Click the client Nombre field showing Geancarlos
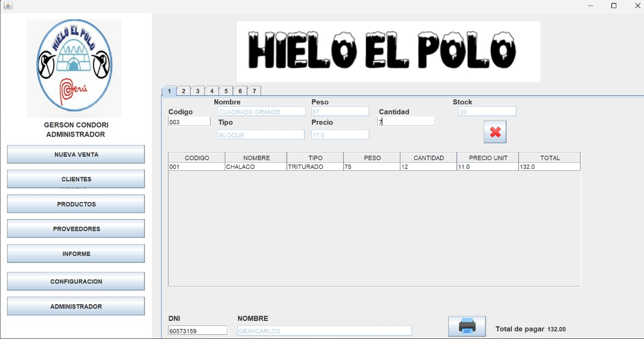The height and width of the screenshot is (339, 644). coord(325,330)
